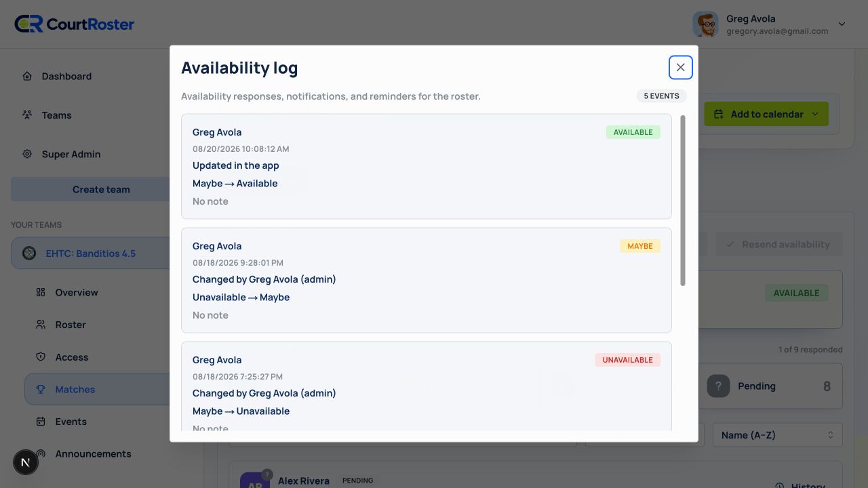Click the 5 EVENTS badge
868x488 pixels.
662,96
